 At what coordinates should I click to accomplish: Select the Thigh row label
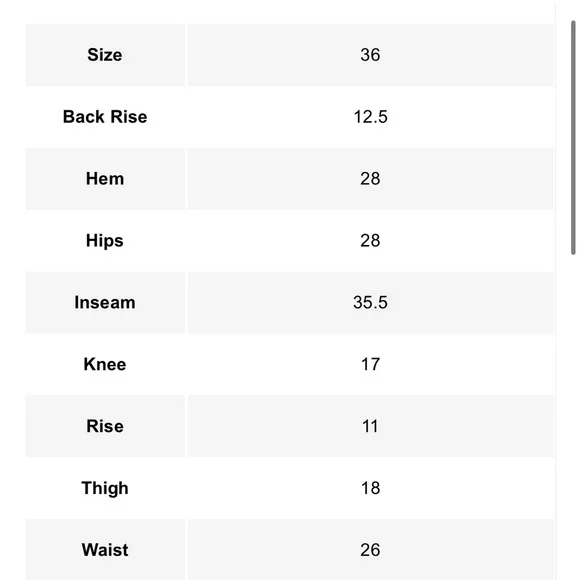point(105,488)
